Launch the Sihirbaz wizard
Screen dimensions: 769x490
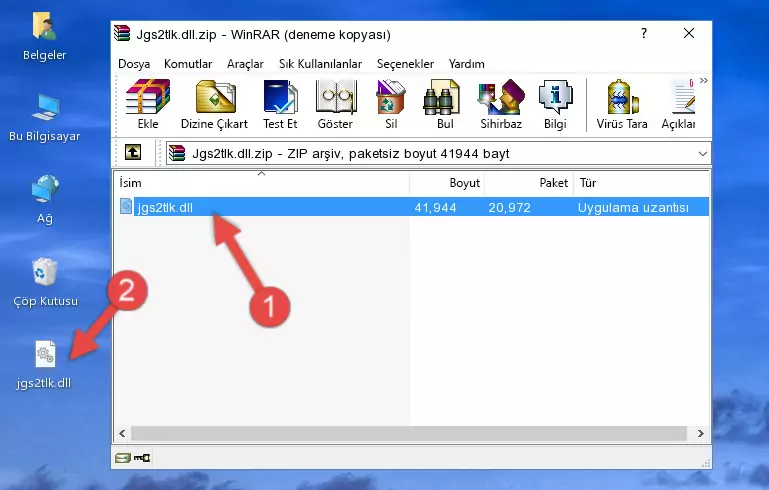click(501, 104)
